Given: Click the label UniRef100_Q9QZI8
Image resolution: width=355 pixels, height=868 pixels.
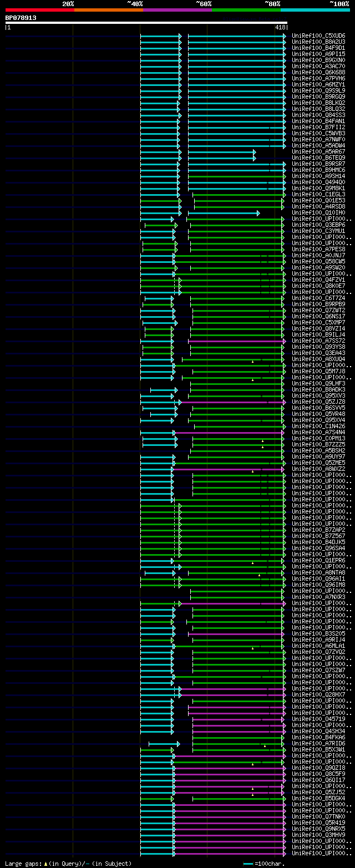Looking at the screenshot, I should [318, 768].
